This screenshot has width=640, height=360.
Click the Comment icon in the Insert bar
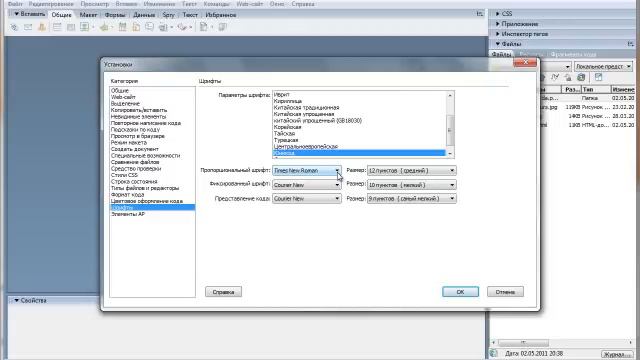point(149,27)
